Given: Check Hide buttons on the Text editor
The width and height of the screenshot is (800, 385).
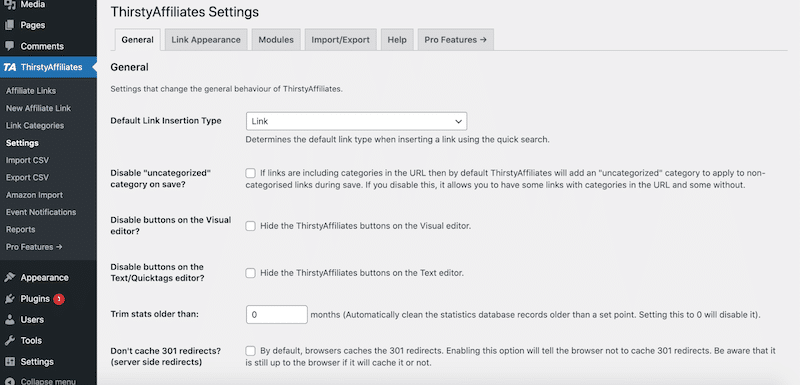Looking at the screenshot, I should click(251, 273).
